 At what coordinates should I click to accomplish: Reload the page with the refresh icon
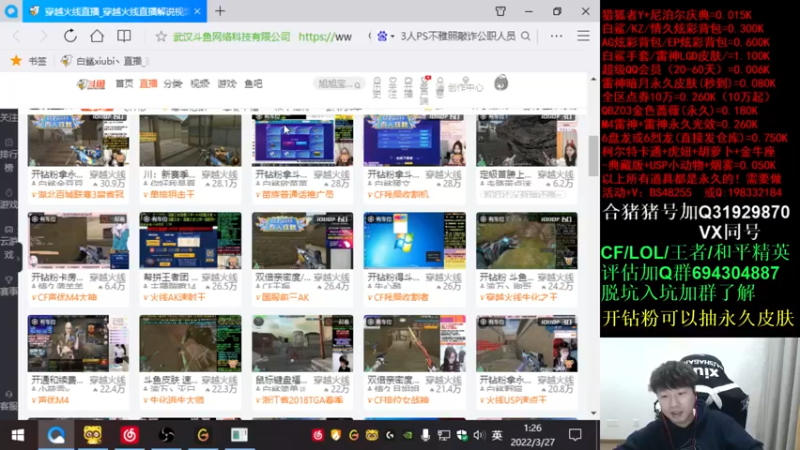[70, 36]
